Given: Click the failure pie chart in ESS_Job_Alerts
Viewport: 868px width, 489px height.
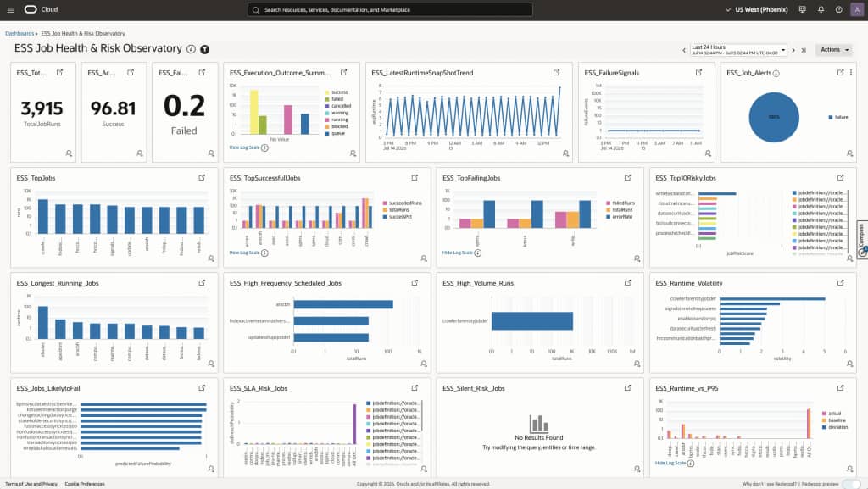Looking at the screenshot, I should pos(774,117).
